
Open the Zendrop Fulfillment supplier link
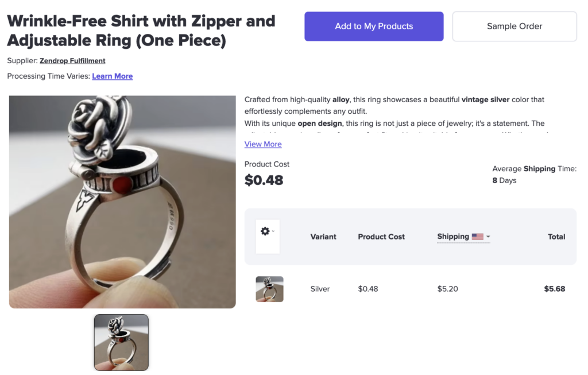72,60
